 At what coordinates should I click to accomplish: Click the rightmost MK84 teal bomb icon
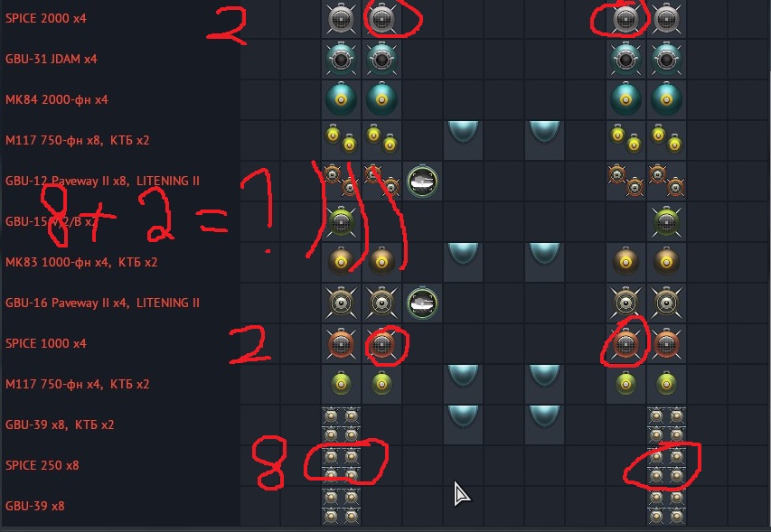click(x=666, y=99)
